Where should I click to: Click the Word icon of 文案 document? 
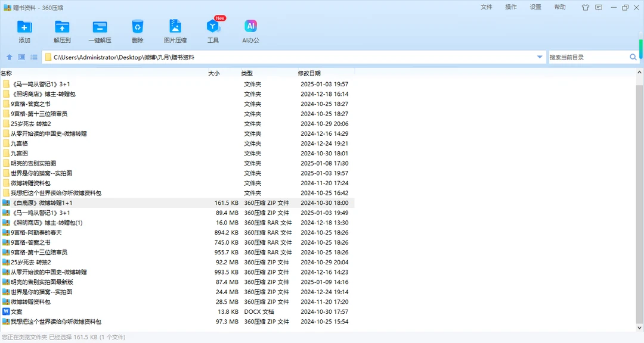coord(6,311)
